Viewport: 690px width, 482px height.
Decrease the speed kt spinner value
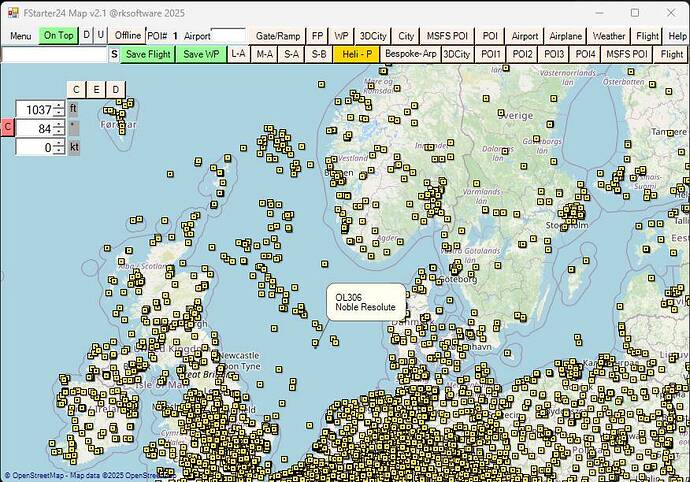tap(58, 151)
